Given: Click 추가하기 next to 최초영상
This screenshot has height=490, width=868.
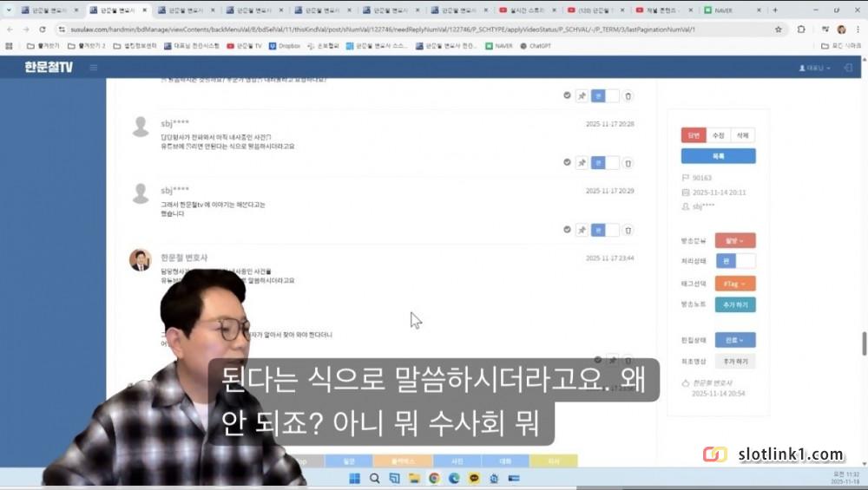Looking at the screenshot, I should 735,361.
